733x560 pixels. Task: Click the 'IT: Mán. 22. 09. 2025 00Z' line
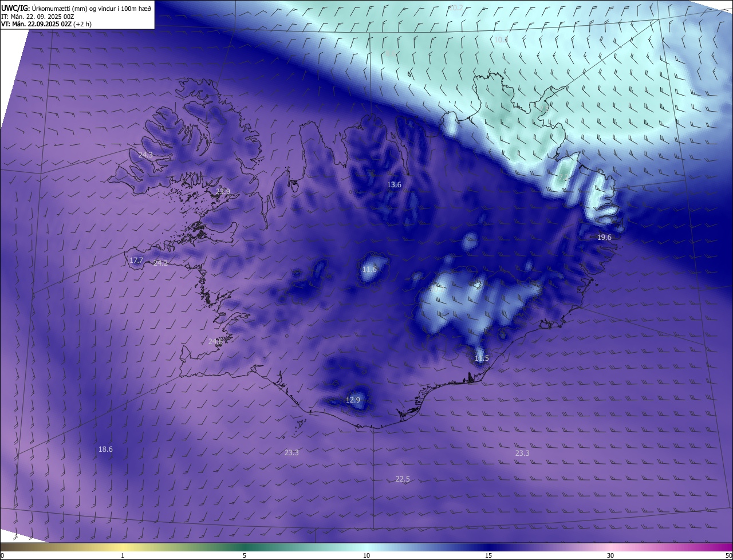click(38, 16)
